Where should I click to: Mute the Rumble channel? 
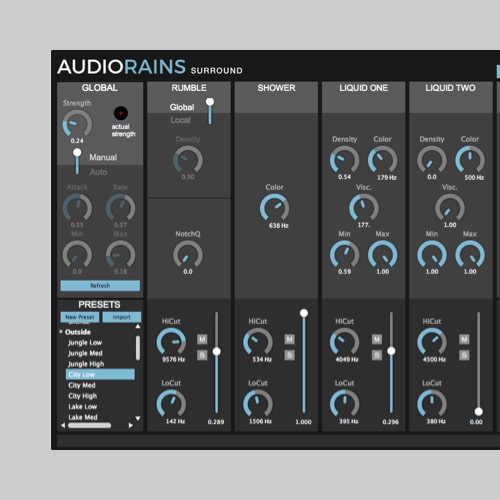202,339
